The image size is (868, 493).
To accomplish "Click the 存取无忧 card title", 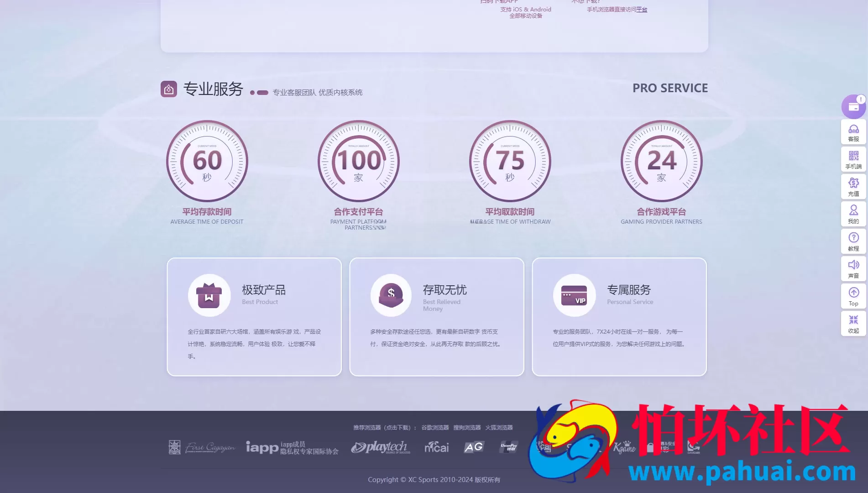I will (x=445, y=290).
